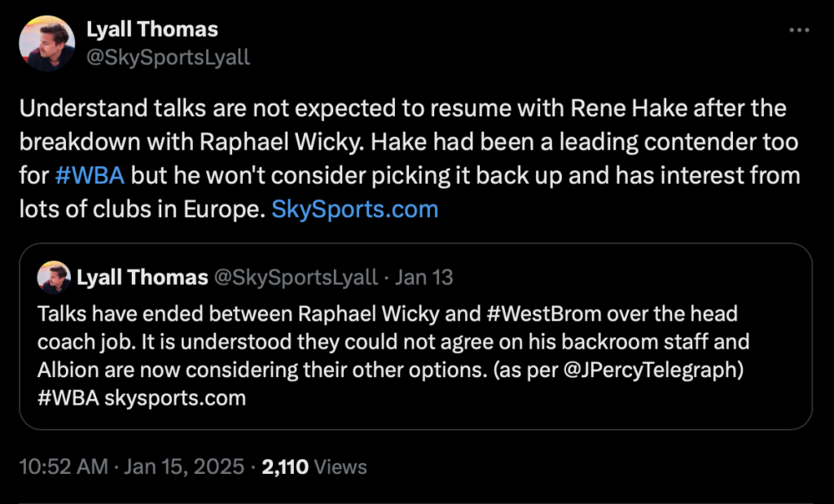This screenshot has width=834, height=504.
Task: Open the 10:52 AM · Jan 15, 2025 timestamp
Action: (131, 467)
